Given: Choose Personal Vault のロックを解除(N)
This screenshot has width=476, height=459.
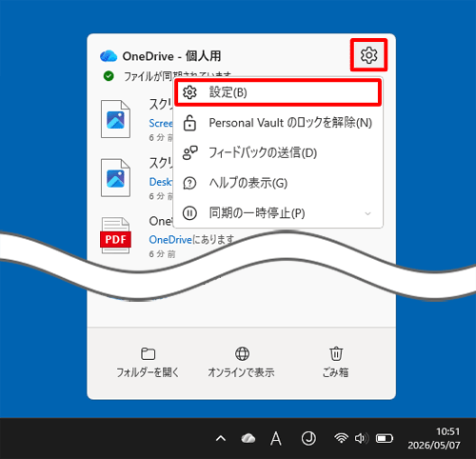Looking at the screenshot, I should [x=278, y=123].
